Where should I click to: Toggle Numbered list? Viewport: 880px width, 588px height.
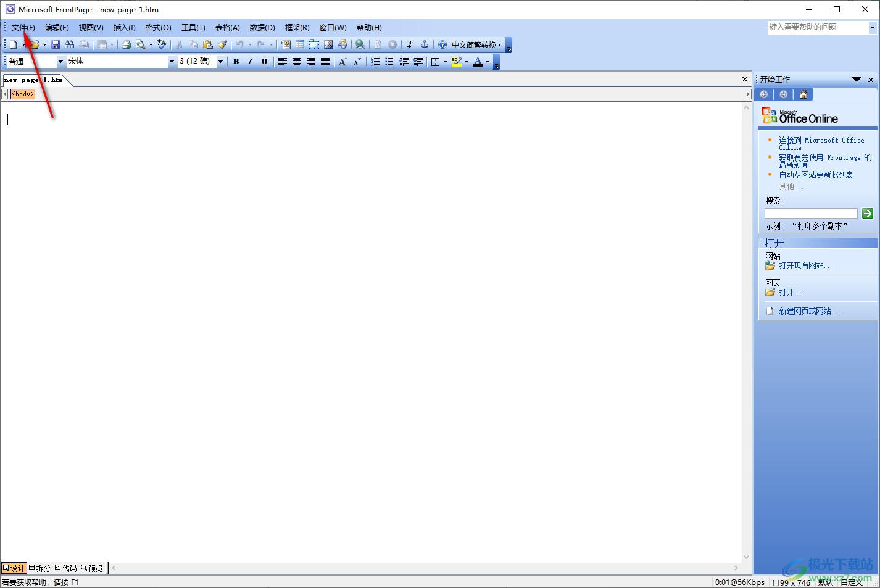(375, 62)
